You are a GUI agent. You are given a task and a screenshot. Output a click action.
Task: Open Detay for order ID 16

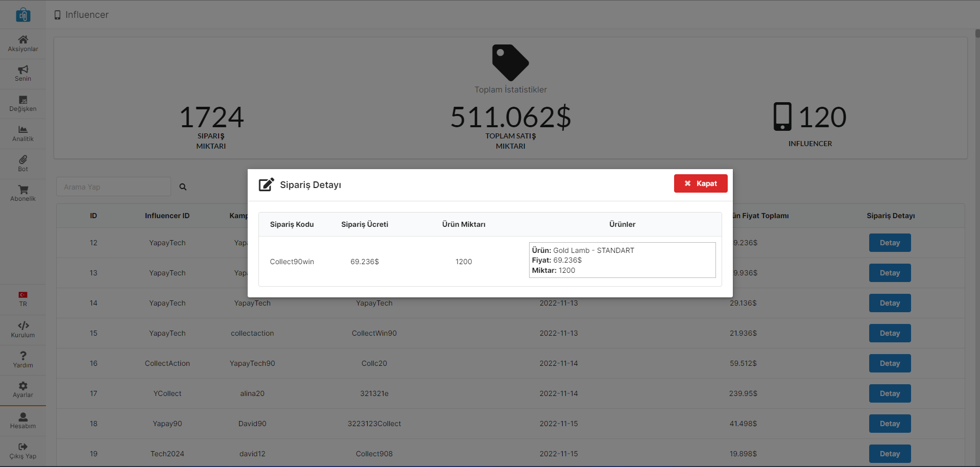(x=890, y=363)
